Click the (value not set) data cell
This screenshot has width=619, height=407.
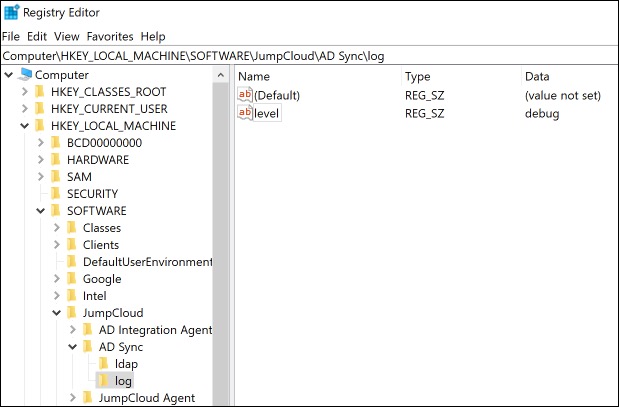click(563, 95)
